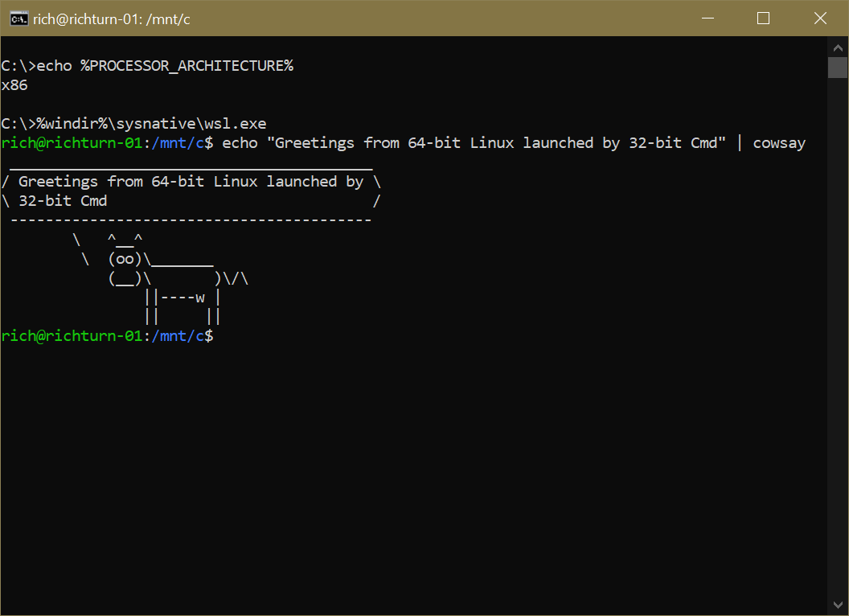Click the scrollbar down arrow
This screenshot has width=849, height=616.
(x=838, y=604)
